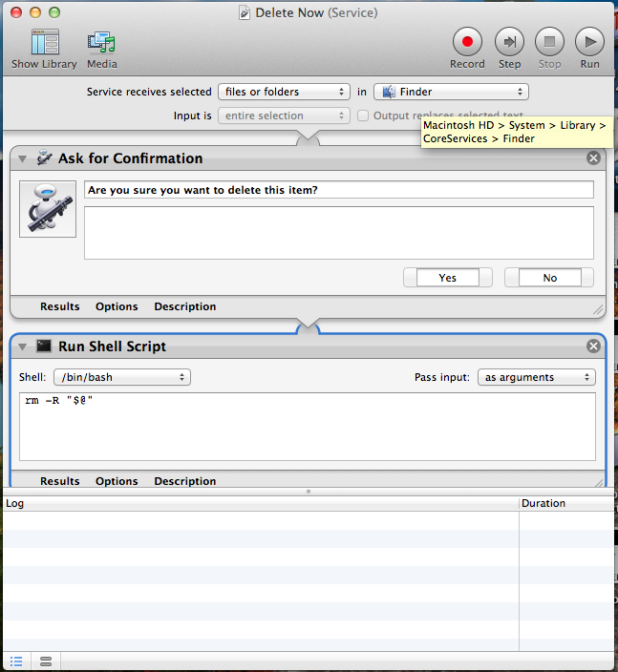Click the Ask for Confirmation action icon
Screen dimensions: 618x672
tap(44, 157)
